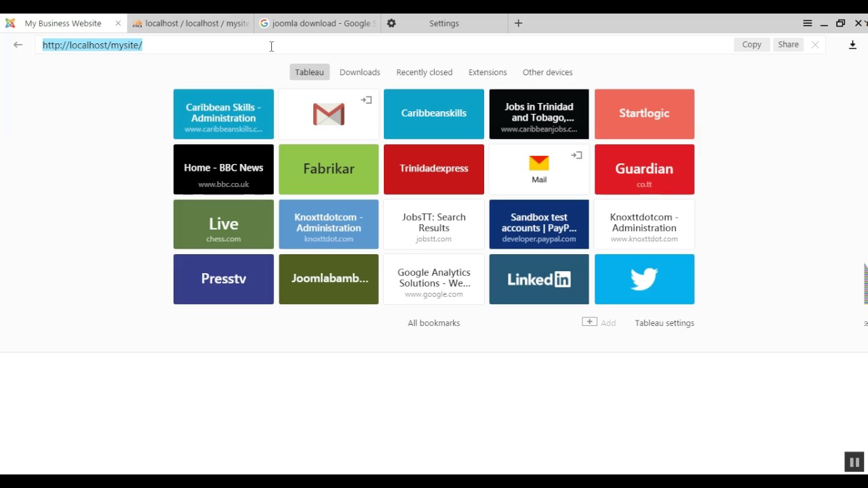868x488 pixels.
Task: Open Tableau settings
Action: click(665, 323)
